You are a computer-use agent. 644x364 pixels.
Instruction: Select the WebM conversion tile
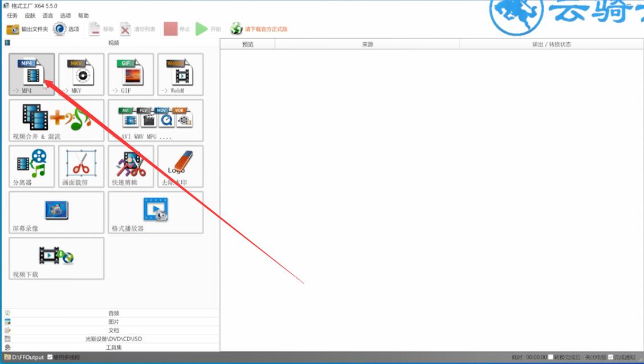coord(181,74)
